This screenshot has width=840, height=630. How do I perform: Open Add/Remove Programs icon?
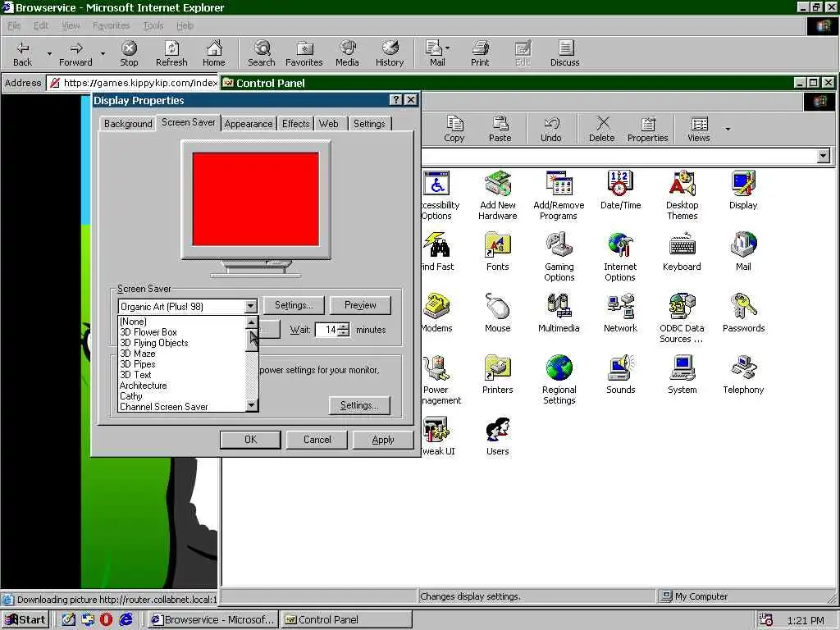(559, 195)
